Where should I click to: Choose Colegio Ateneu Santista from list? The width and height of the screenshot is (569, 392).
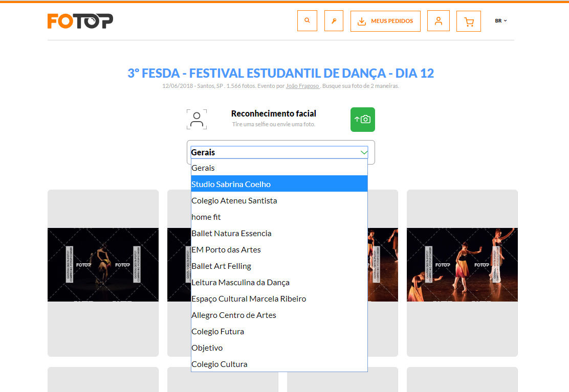(279, 201)
